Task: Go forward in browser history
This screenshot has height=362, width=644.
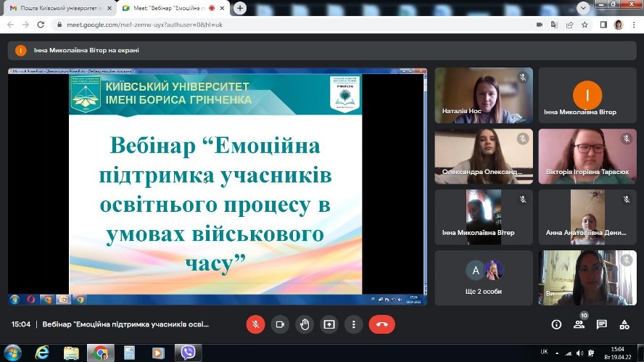Action: [25, 25]
